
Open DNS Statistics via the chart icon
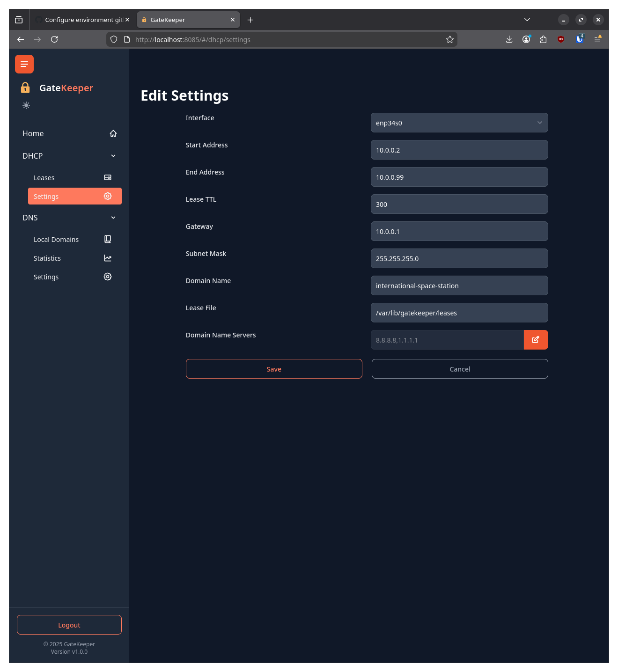(107, 258)
